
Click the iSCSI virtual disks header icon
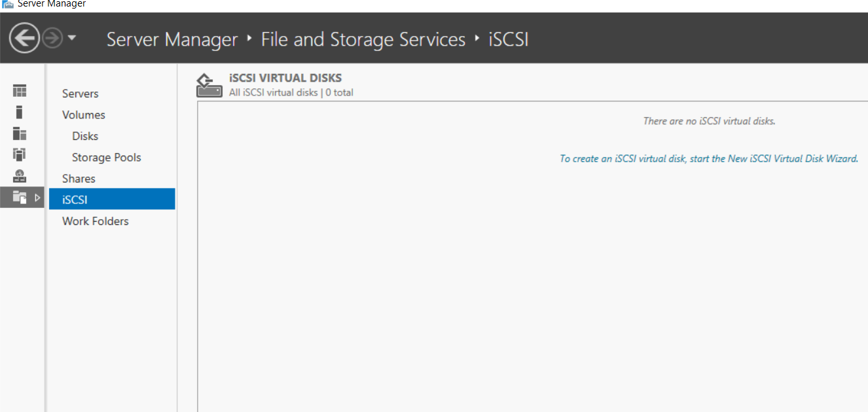209,85
